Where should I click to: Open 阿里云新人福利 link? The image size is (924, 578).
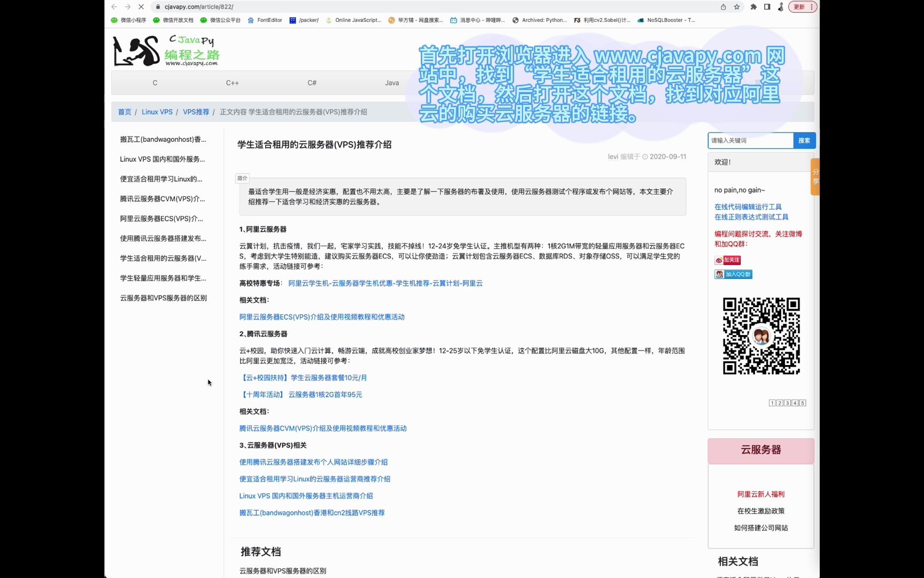(761, 495)
